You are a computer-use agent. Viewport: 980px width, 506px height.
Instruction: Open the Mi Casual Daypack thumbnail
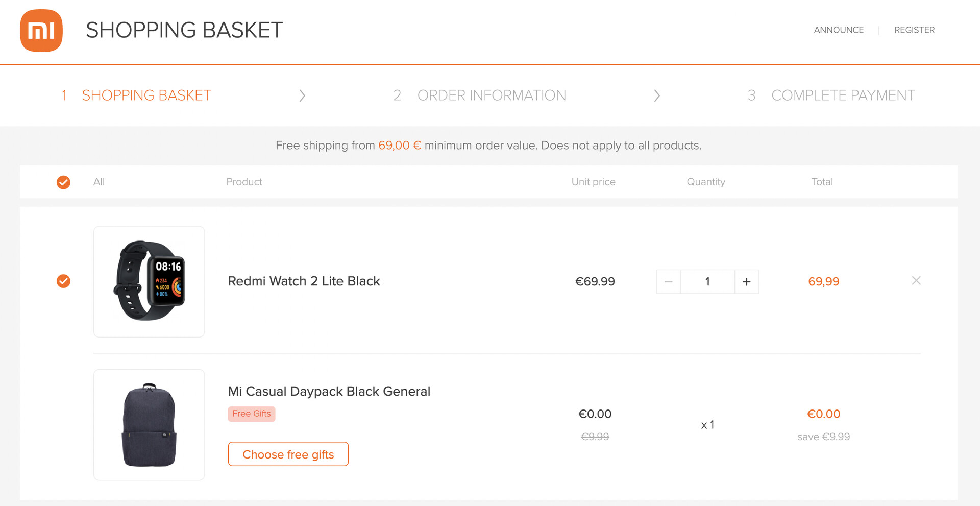pyautogui.click(x=149, y=424)
